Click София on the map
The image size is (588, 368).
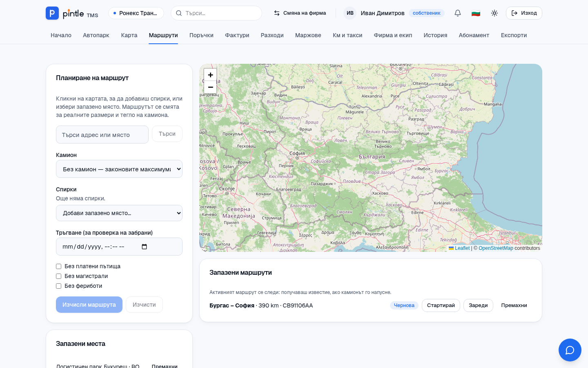[297, 154]
